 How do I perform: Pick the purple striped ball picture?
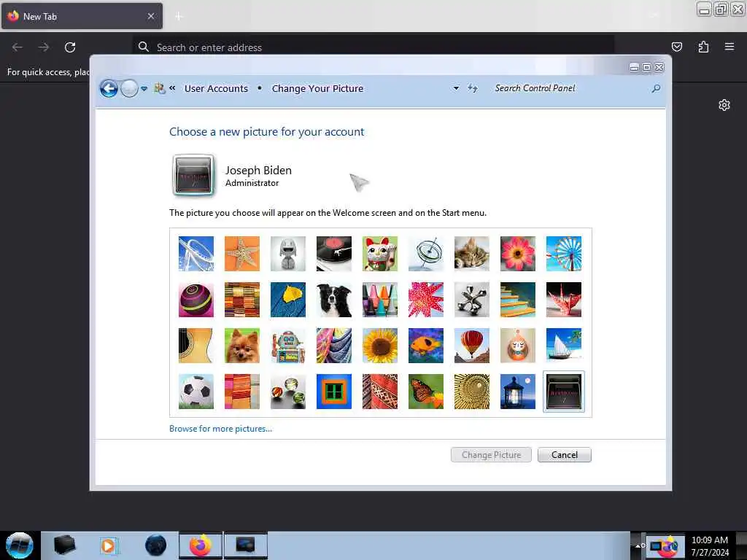click(196, 300)
